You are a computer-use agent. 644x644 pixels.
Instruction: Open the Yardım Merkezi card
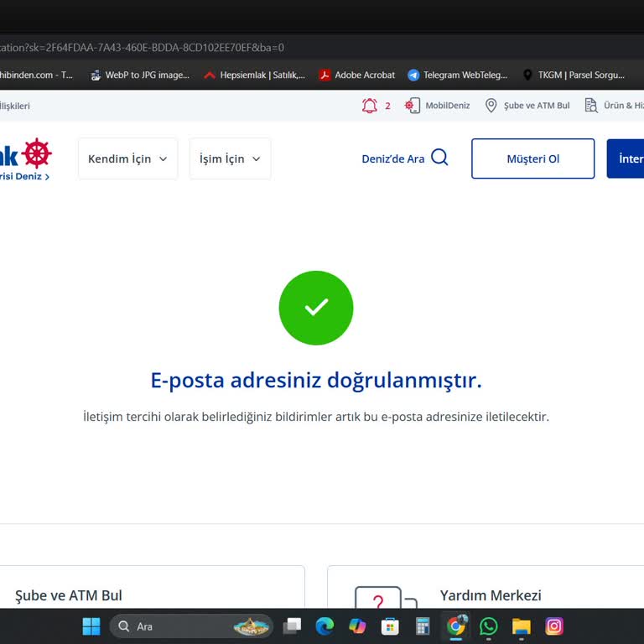pyautogui.click(x=486, y=587)
